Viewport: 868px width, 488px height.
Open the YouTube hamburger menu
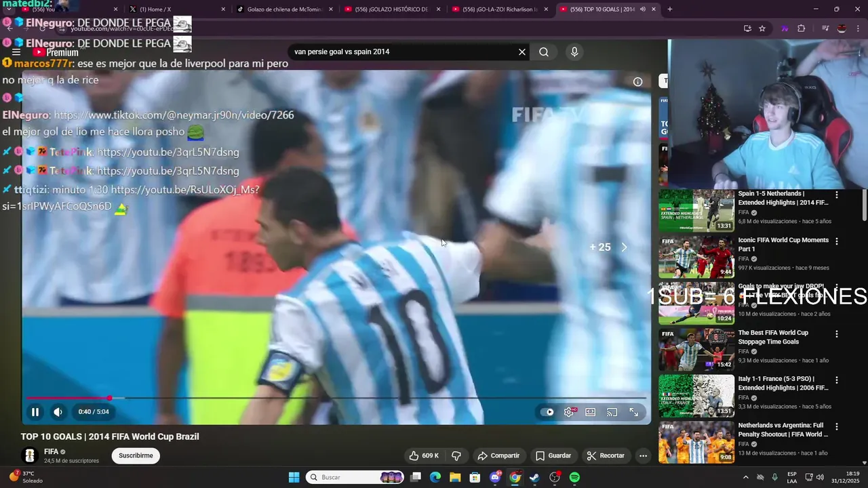tap(16, 52)
